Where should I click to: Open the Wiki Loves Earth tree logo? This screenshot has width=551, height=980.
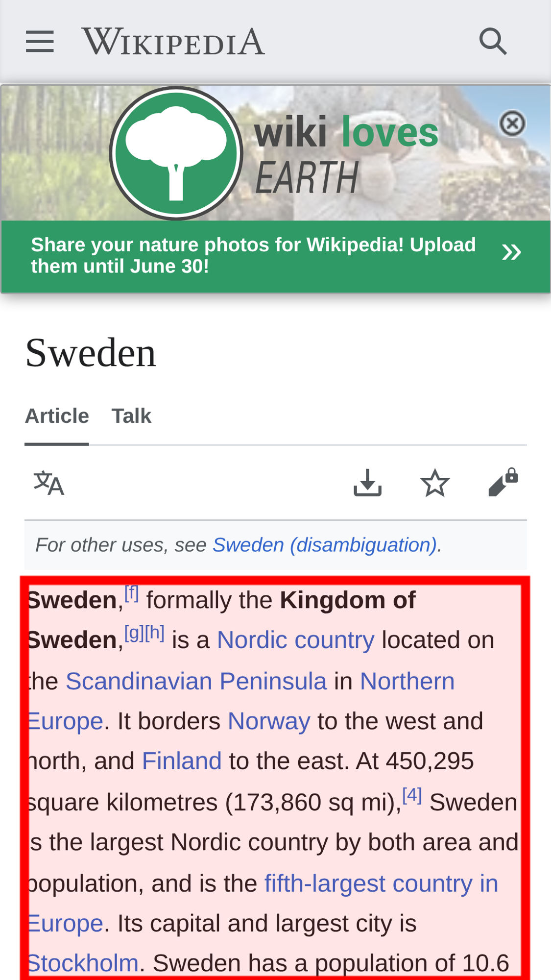click(x=176, y=153)
